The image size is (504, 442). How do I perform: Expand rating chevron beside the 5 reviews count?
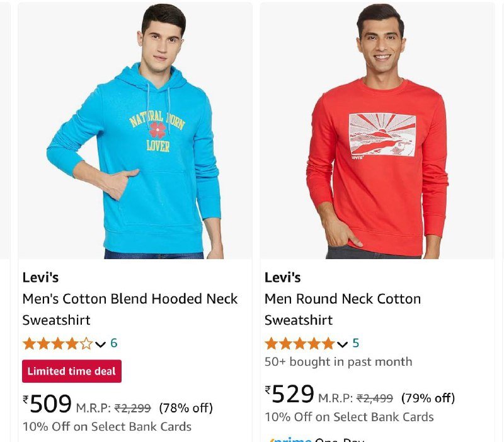pos(342,344)
